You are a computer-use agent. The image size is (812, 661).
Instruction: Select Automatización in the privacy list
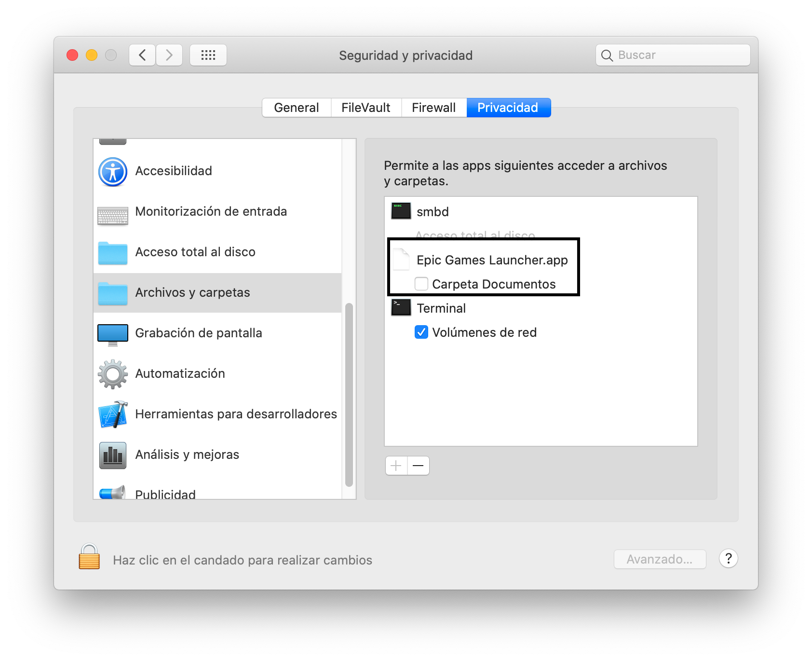(217, 374)
